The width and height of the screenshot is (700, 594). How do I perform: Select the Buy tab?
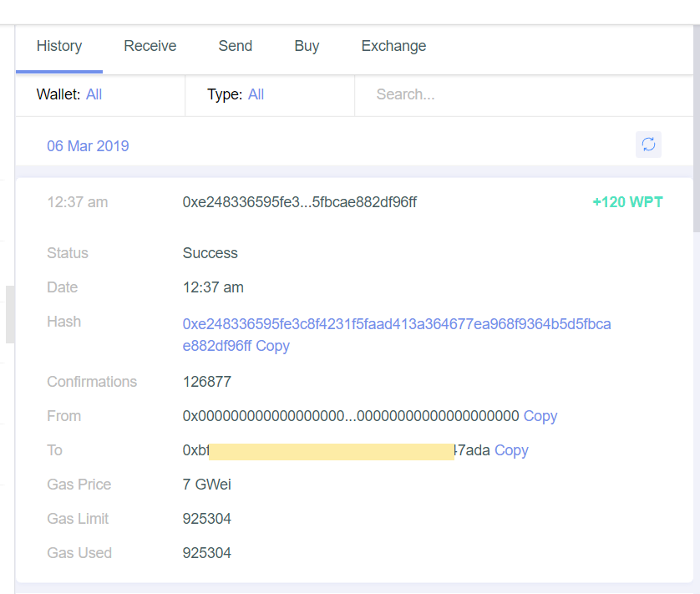coord(307,46)
